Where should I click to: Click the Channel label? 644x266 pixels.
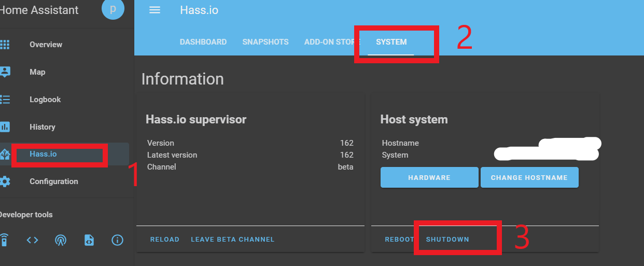pos(162,167)
